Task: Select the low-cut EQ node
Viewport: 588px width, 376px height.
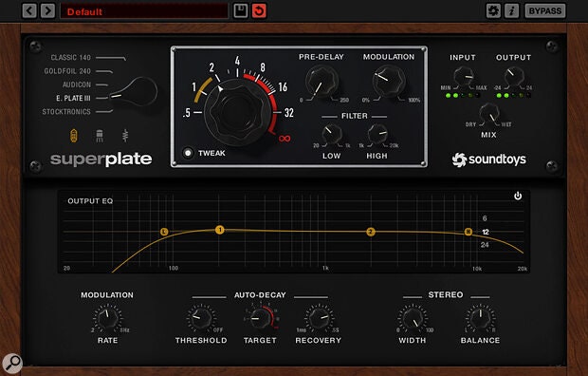Action: [x=164, y=232]
